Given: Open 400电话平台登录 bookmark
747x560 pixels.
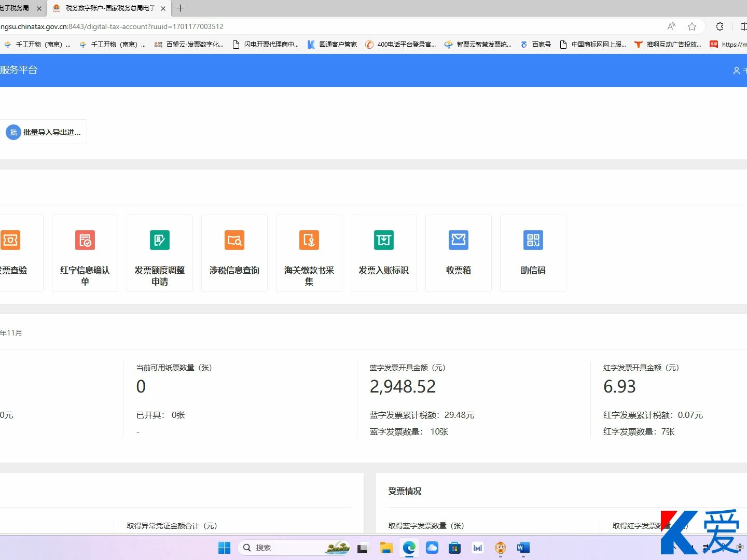Looking at the screenshot, I should (400, 45).
